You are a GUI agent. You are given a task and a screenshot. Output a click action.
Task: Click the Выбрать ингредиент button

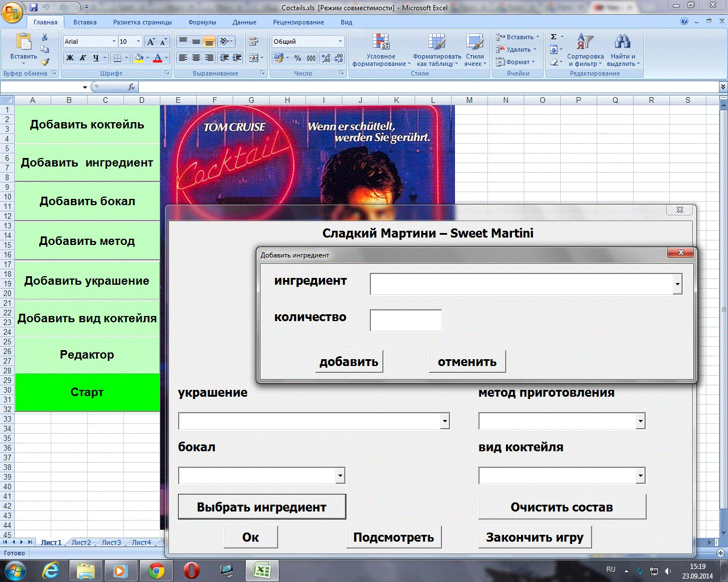click(262, 507)
